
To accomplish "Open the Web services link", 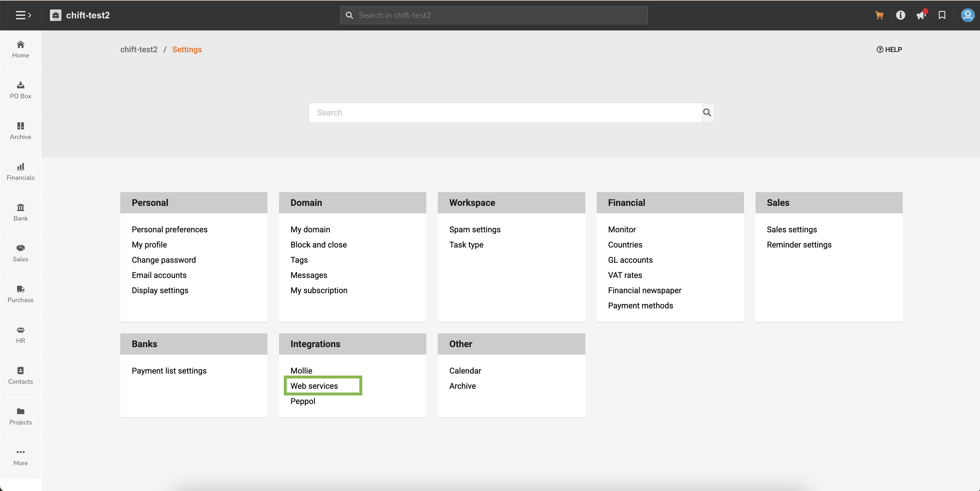I will pyautogui.click(x=314, y=386).
